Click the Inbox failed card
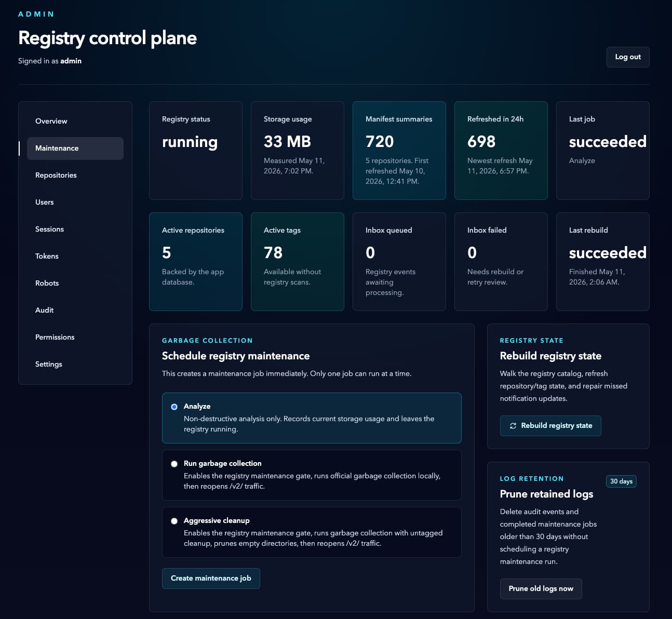This screenshot has height=619, width=672. tap(501, 262)
